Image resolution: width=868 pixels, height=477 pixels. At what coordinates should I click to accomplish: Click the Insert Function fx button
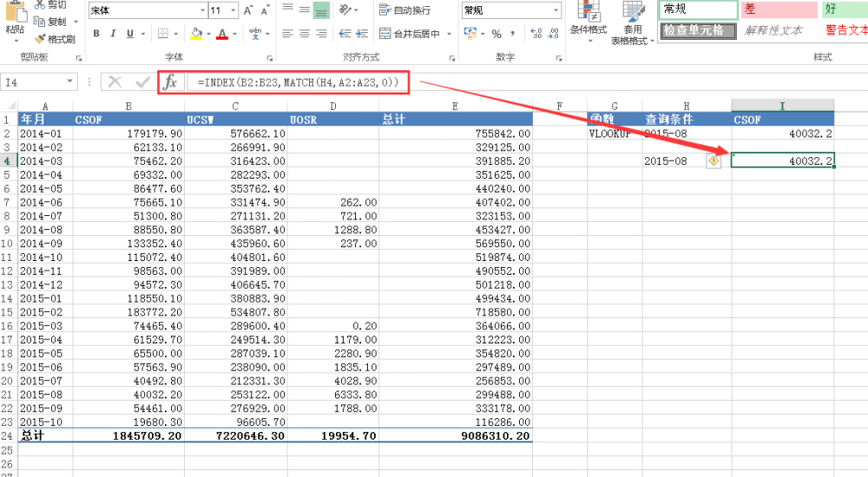pyautogui.click(x=170, y=82)
